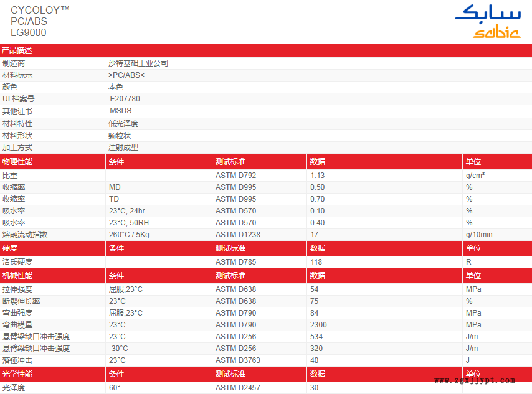Screen dimensions: 532x394
Task: Select water absorption value 0.40
Action: (x=317, y=223)
